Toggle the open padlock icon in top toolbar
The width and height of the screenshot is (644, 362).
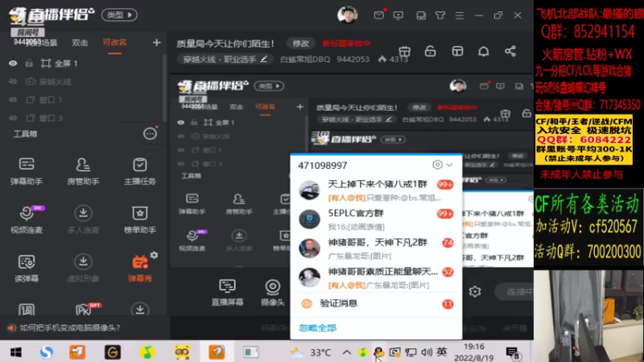coord(430,51)
